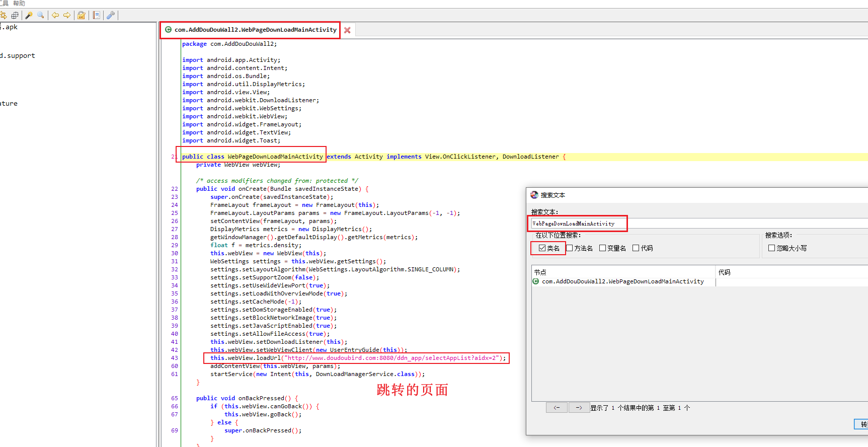Open class search with the magnifier icon

(41, 15)
